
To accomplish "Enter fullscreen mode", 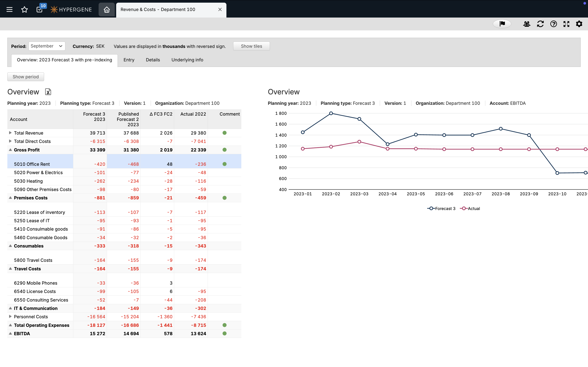I will pyautogui.click(x=566, y=24).
